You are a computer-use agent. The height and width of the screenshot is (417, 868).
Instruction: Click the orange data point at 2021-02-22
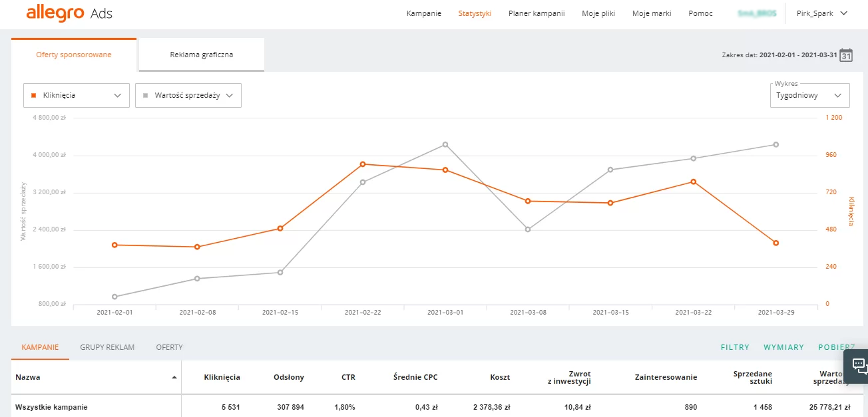(363, 164)
